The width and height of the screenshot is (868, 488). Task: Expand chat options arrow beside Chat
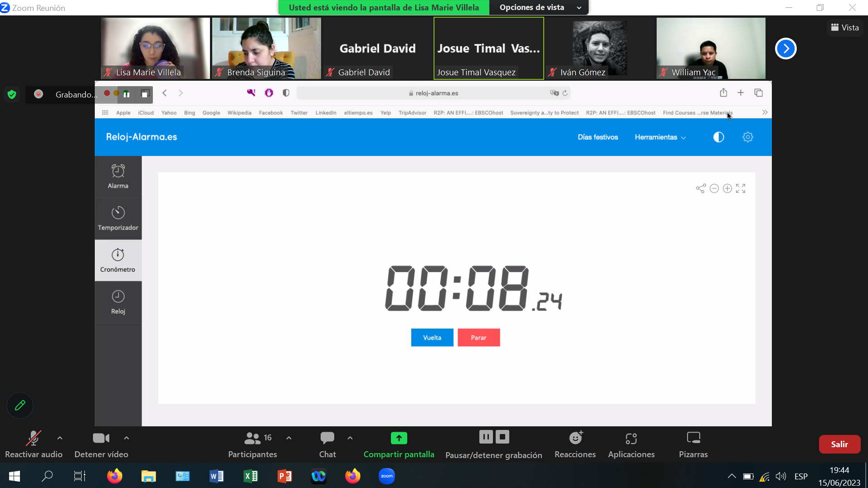(x=350, y=438)
